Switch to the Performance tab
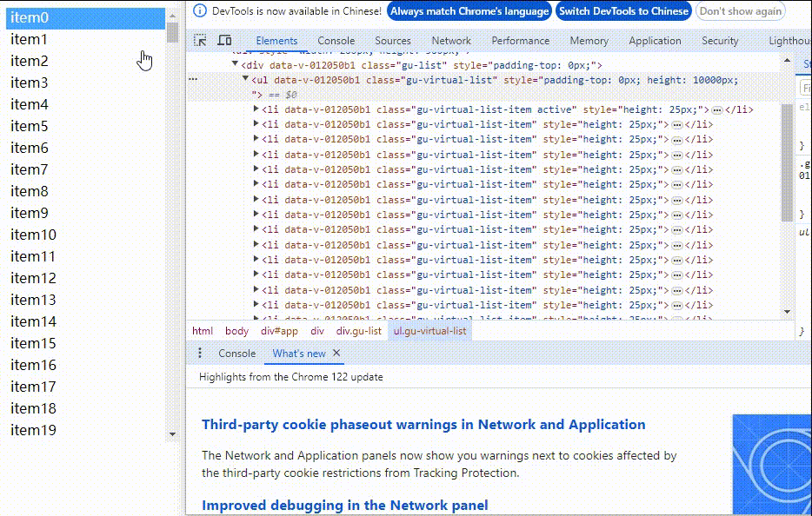812x516 pixels. point(521,40)
